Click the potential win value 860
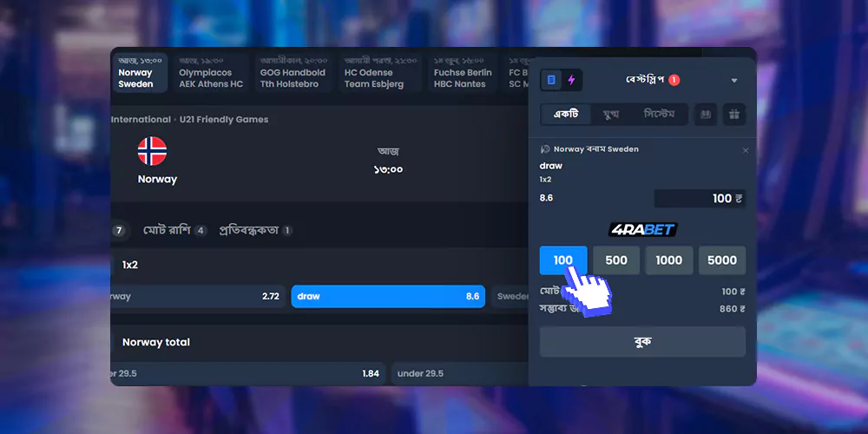The width and height of the screenshot is (868, 434). 731,309
